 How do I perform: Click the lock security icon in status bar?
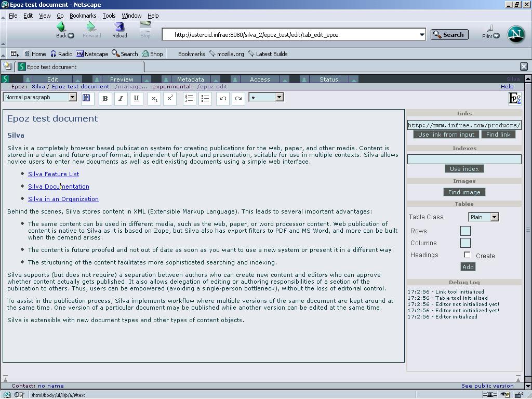(x=519, y=395)
